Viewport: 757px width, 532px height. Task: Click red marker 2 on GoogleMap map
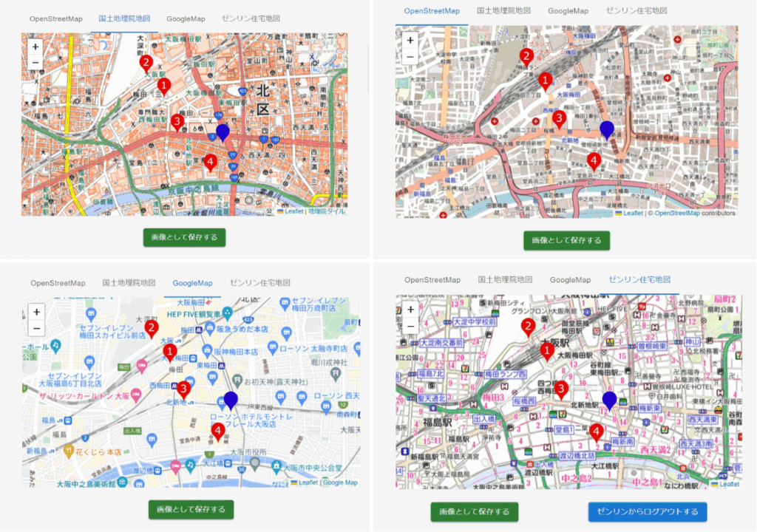(x=152, y=330)
